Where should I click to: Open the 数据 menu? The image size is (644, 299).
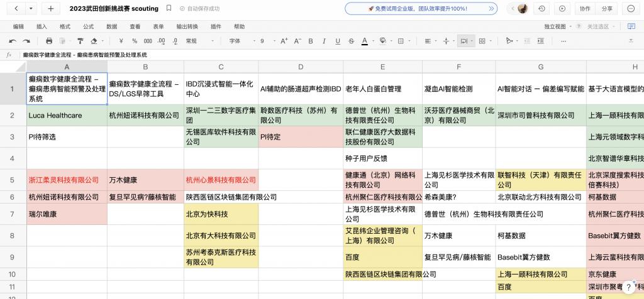point(112,26)
